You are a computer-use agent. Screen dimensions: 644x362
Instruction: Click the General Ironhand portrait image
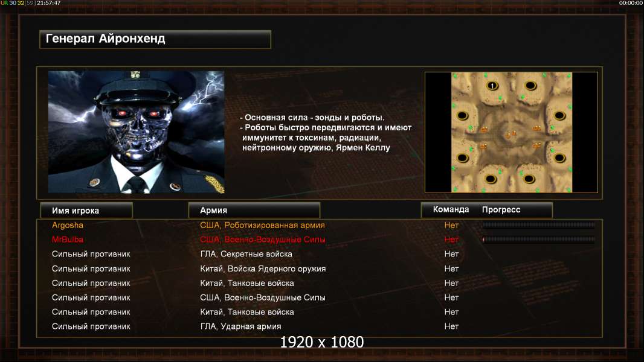137,132
